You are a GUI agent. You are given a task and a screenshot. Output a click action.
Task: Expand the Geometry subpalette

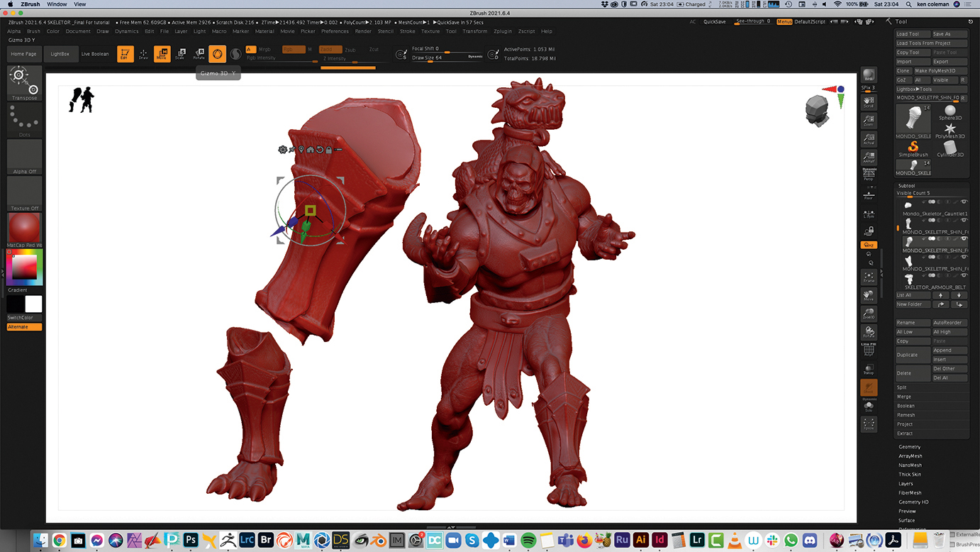tap(910, 447)
